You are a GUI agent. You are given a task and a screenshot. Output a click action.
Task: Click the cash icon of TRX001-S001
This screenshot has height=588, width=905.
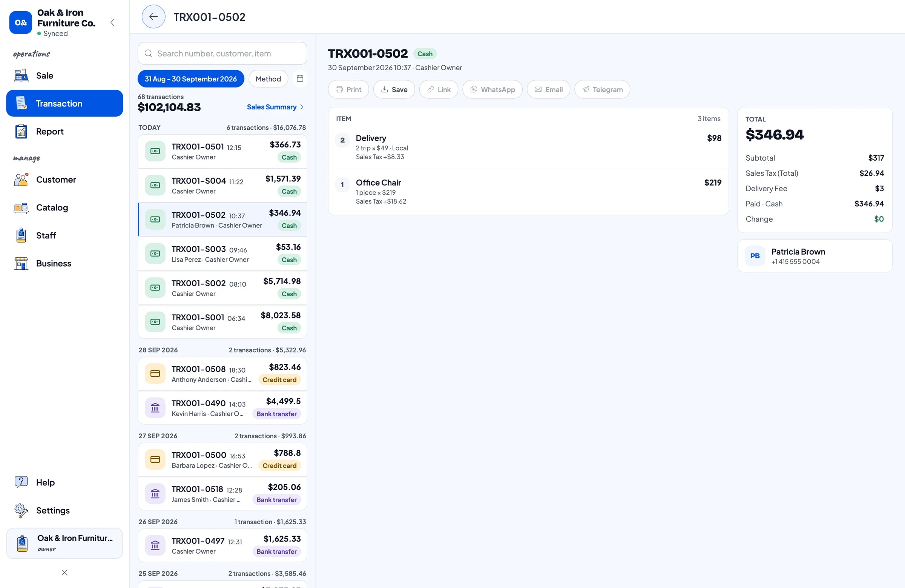click(x=155, y=322)
